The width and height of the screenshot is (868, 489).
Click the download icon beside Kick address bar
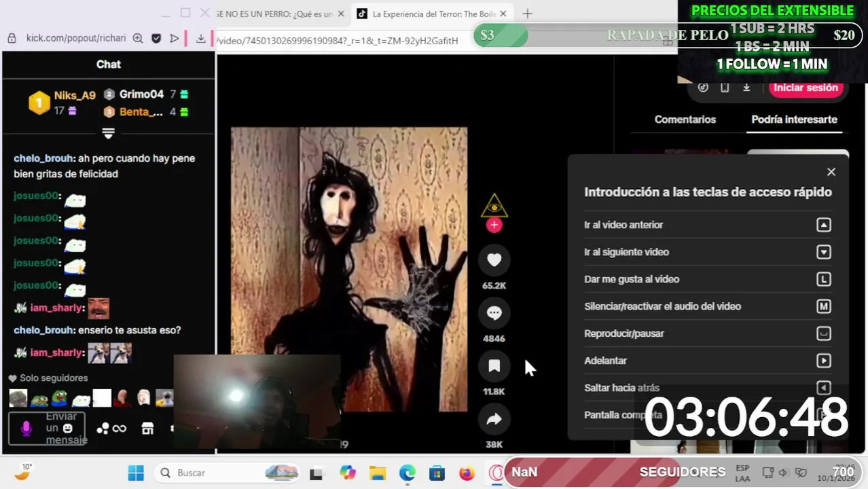pyautogui.click(x=200, y=39)
